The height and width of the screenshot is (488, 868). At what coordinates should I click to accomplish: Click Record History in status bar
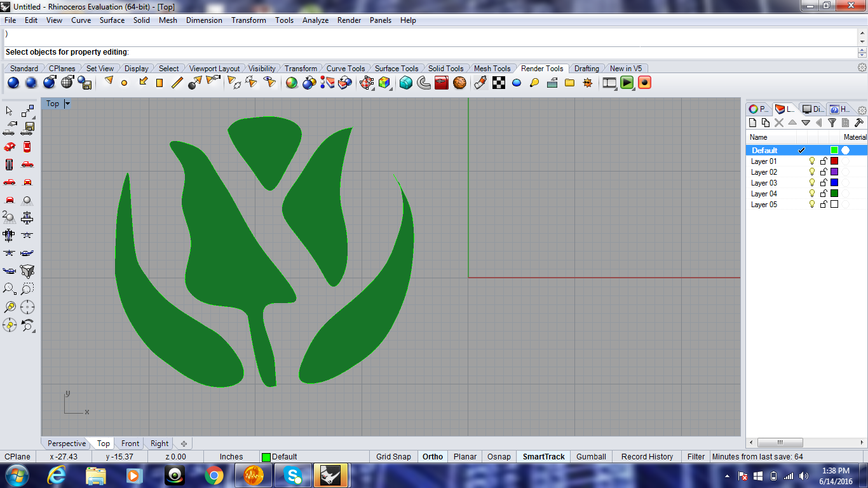point(647,456)
